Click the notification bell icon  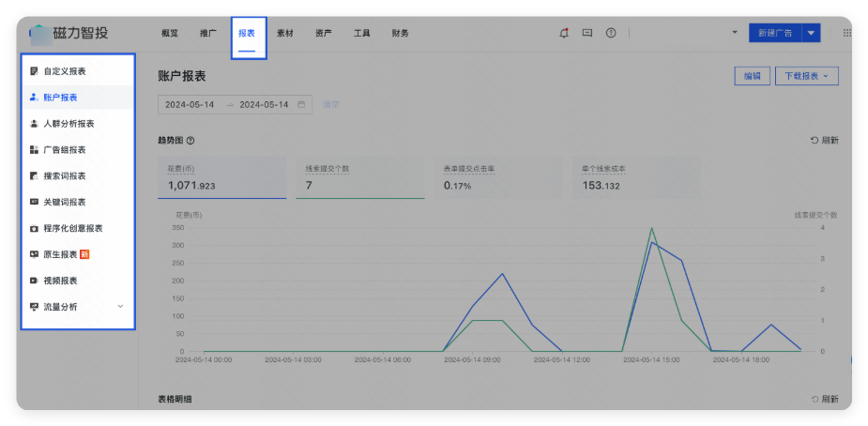[564, 33]
